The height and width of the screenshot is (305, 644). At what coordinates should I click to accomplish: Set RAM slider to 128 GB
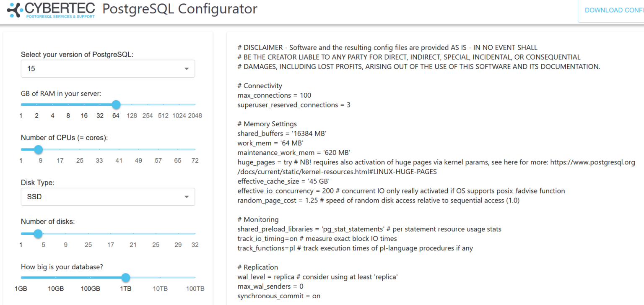(x=132, y=104)
